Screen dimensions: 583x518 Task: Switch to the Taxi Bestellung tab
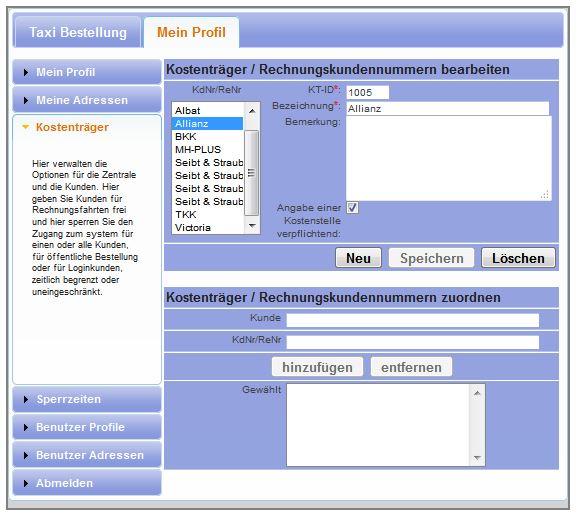click(77, 32)
